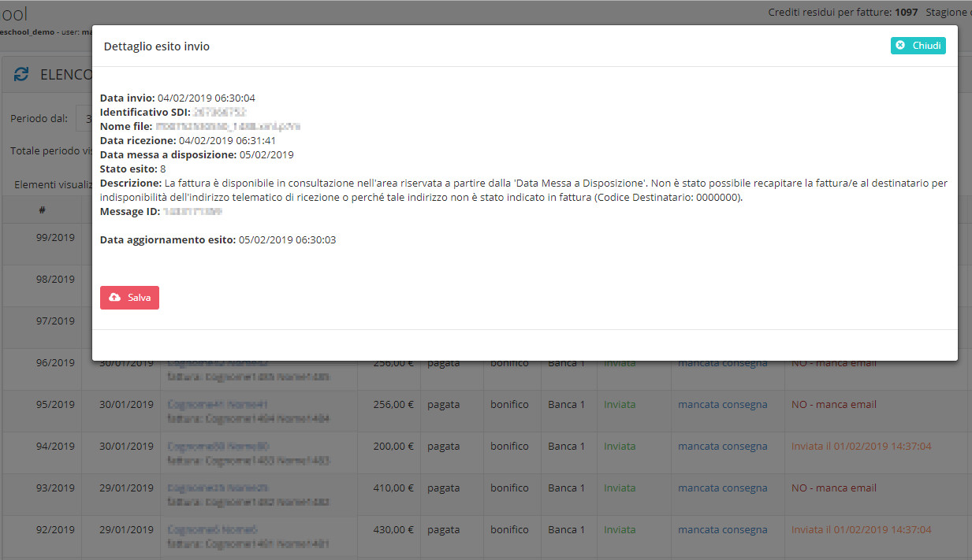The width and height of the screenshot is (972, 560).
Task: Click the 'Data aggiornamento esito' value in the dialog
Action: point(288,240)
